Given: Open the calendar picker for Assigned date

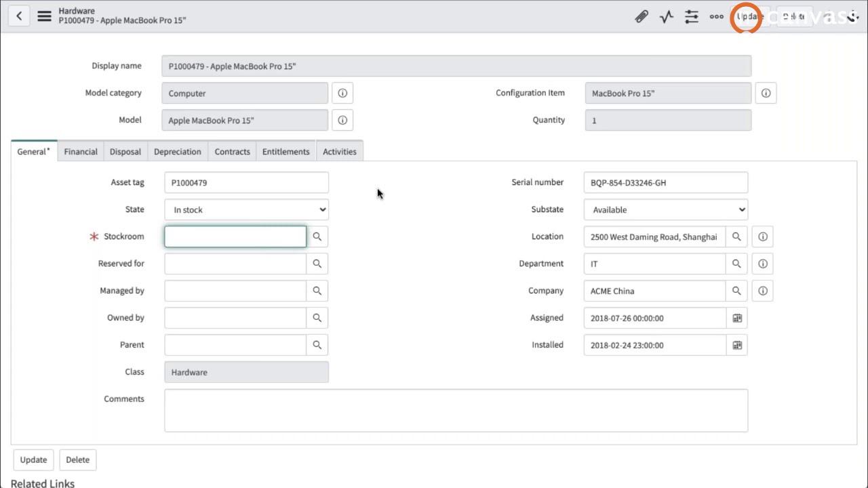Looking at the screenshot, I should [736, 318].
